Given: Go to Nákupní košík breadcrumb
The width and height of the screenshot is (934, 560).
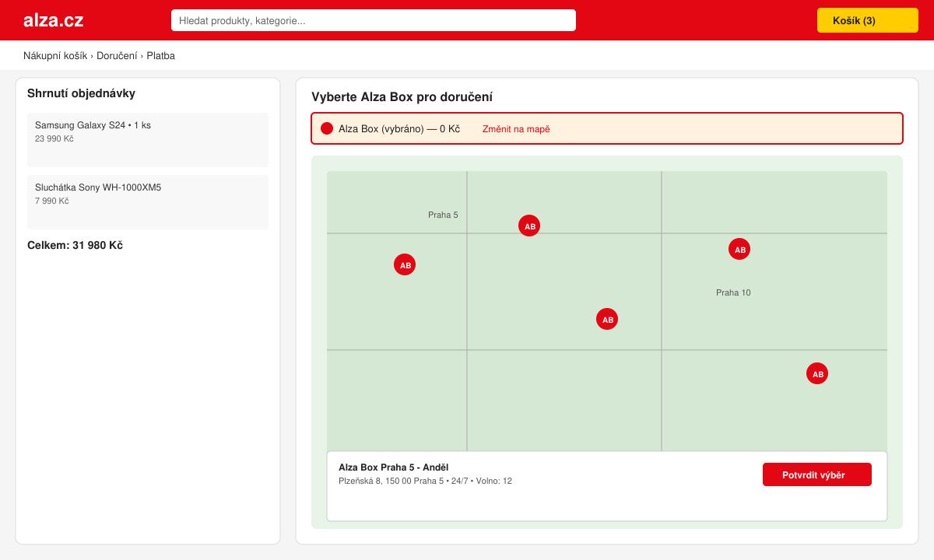Looking at the screenshot, I should [55, 56].
